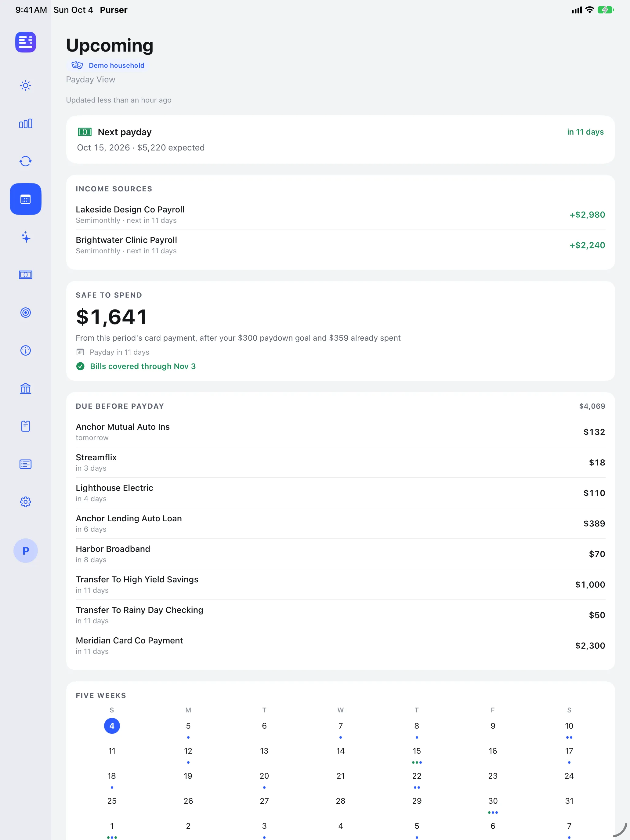Tap the Payday in 11 days line
The image size is (630, 840).
113,352
